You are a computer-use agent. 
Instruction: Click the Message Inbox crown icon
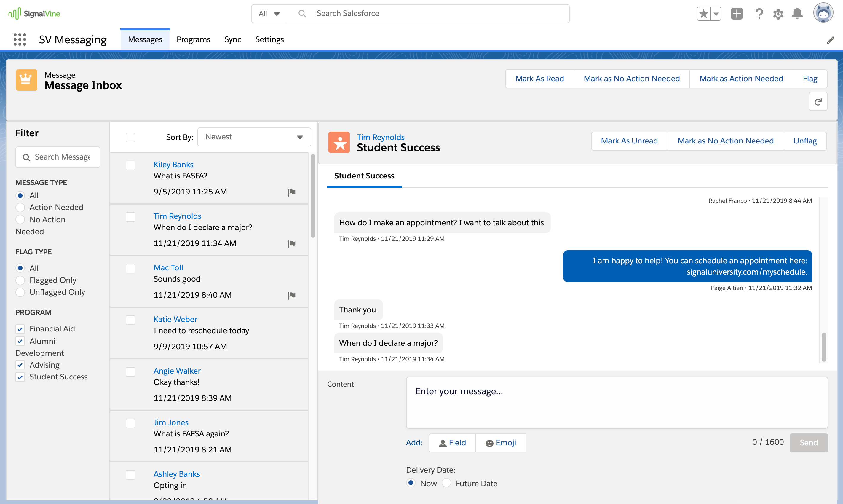[x=26, y=80]
